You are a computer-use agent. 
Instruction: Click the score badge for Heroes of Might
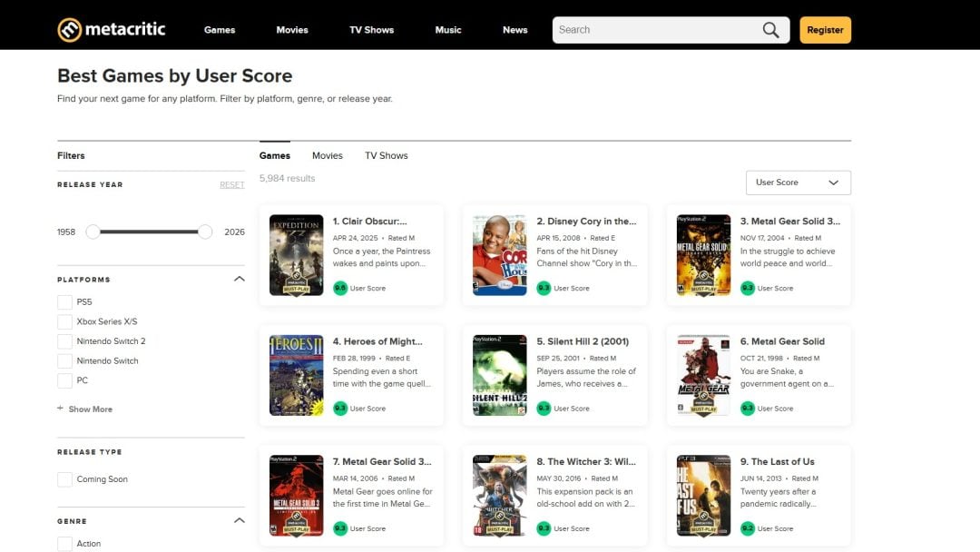(x=340, y=409)
